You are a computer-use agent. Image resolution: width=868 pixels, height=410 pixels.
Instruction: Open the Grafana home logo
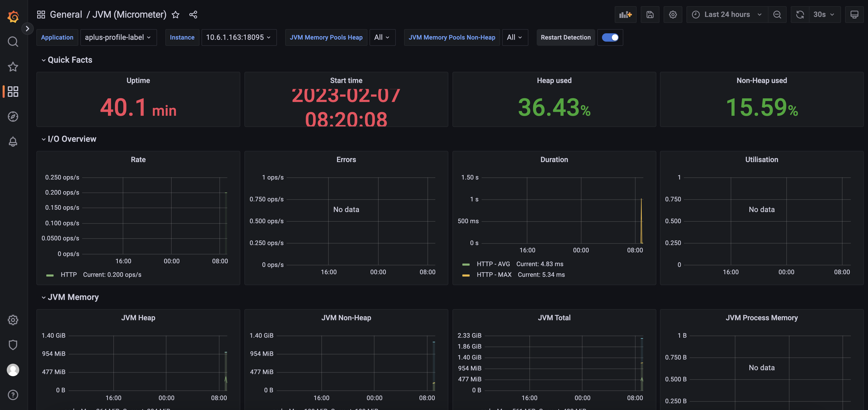pyautogui.click(x=13, y=16)
